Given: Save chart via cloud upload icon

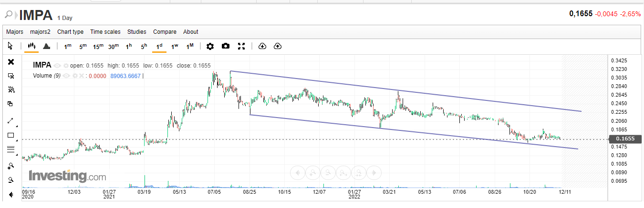Looking at the screenshot, I should [278, 46].
